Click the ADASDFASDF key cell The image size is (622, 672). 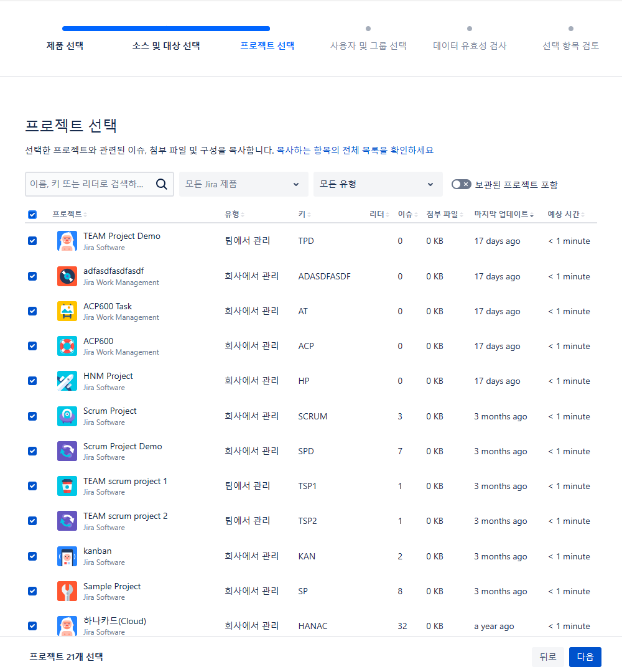(324, 276)
